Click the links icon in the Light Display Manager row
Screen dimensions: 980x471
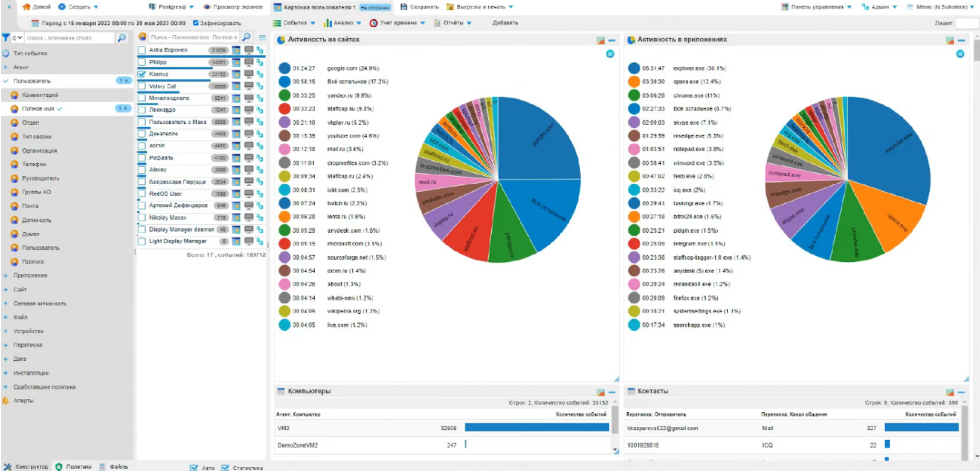[x=260, y=241]
